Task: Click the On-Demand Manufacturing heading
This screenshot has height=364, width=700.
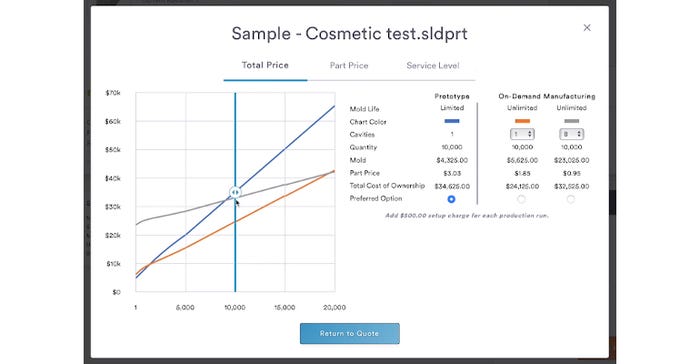Action: (547, 96)
